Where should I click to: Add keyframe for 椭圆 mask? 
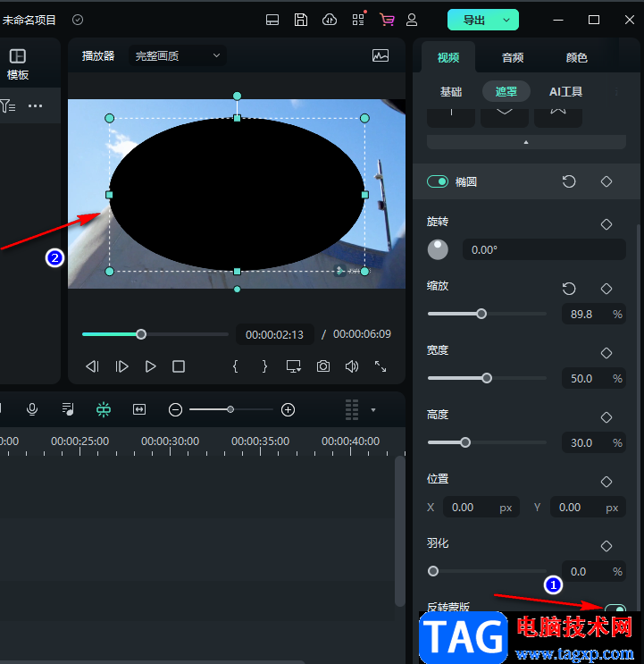[606, 181]
